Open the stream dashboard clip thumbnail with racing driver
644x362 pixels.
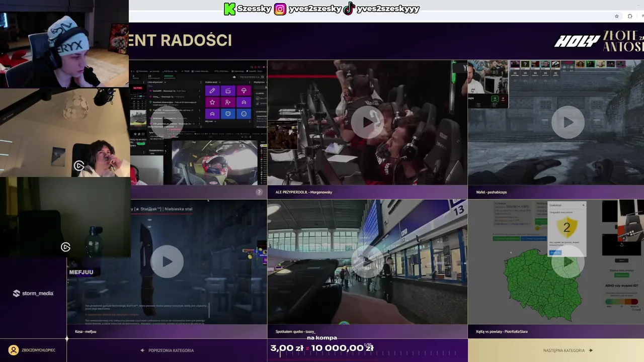tap(198, 123)
